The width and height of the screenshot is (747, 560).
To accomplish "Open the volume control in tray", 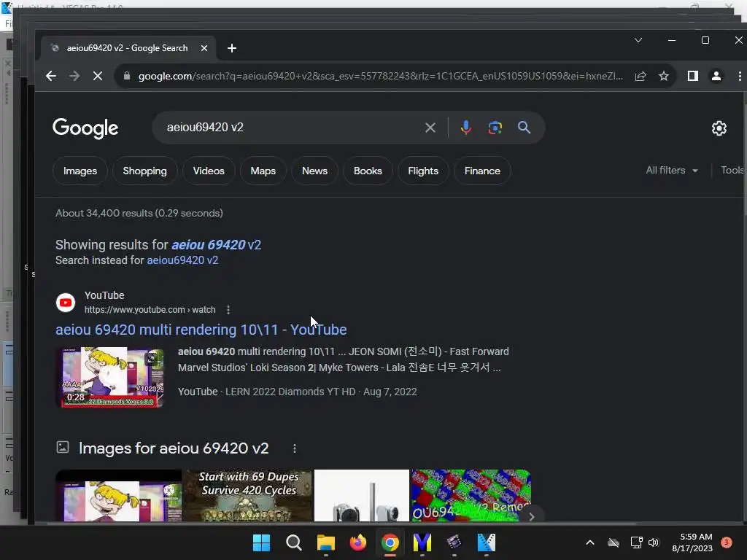I will (654, 542).
